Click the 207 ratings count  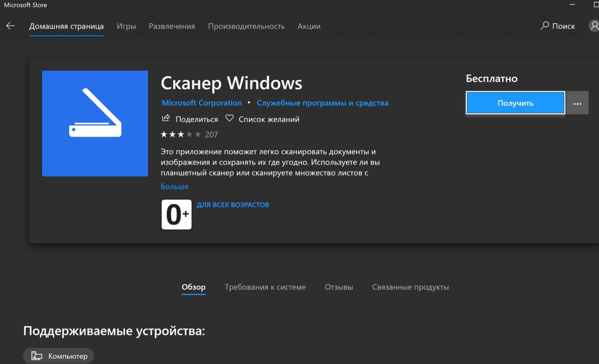(x=212, y=135)
